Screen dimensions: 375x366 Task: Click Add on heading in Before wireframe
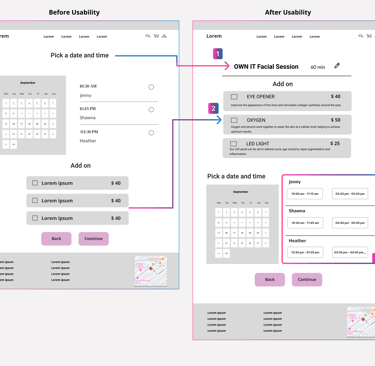[81, 165]
